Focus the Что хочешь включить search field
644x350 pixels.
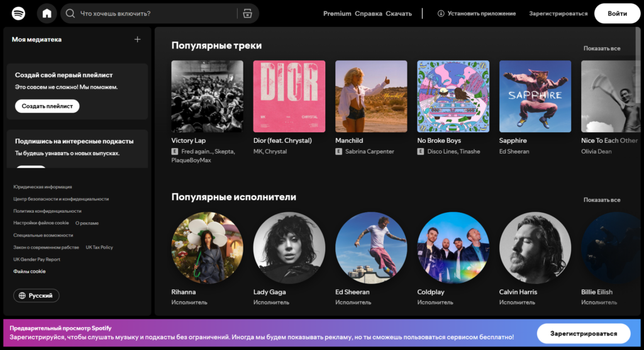160,14
